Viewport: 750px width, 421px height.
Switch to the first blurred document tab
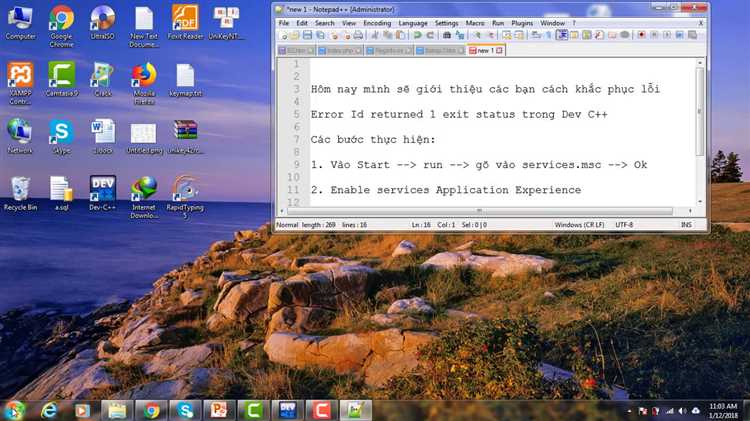pos(296,51)
